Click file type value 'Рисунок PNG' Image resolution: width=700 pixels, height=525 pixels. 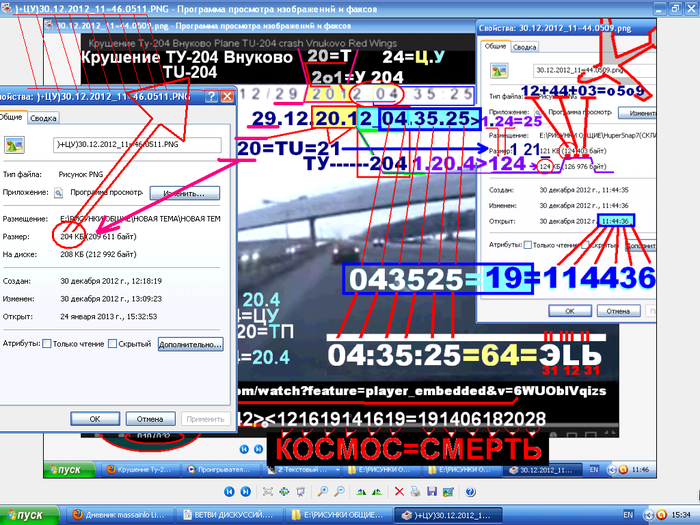pos(81,175)
